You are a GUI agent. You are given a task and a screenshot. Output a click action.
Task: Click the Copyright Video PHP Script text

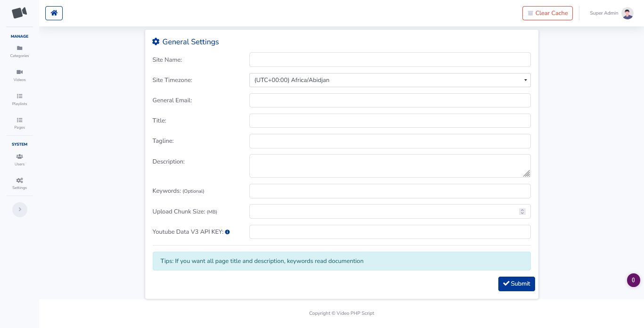coord(341,313)
